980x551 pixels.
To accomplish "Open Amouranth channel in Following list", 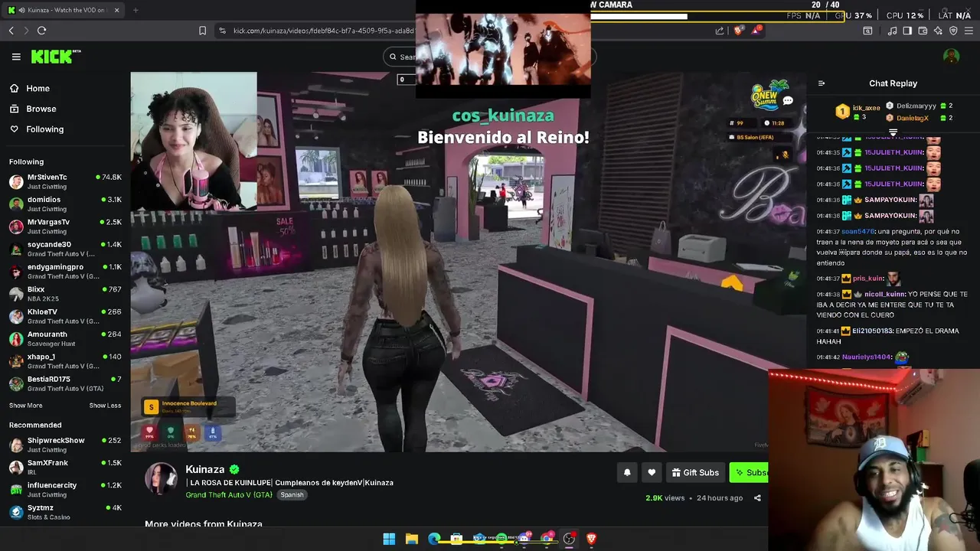I will click(x=65, y=338).
